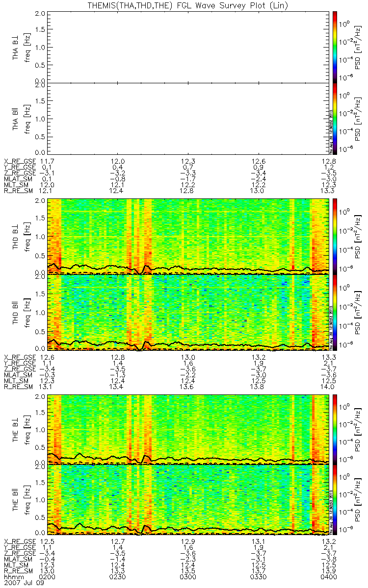Screen dimensions: 368x588
Task: Click "R_RE_SM" label below the THA panels
Action: [x=18, y=191]
